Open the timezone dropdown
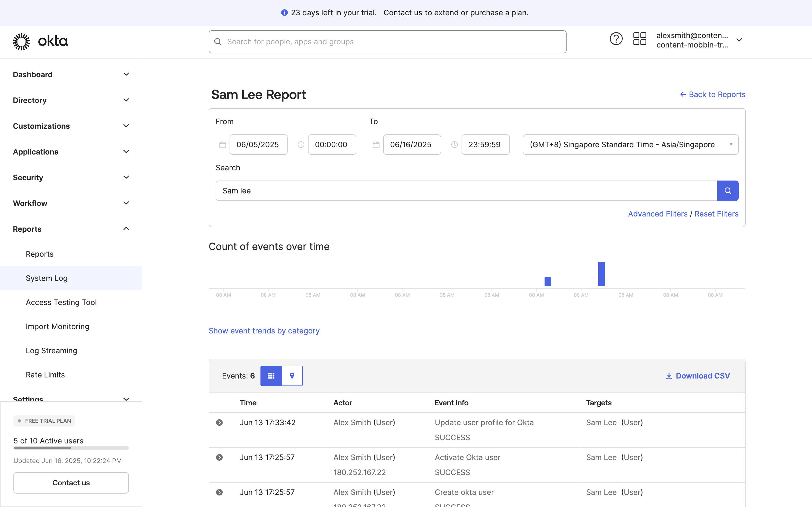 click(630, 145)
